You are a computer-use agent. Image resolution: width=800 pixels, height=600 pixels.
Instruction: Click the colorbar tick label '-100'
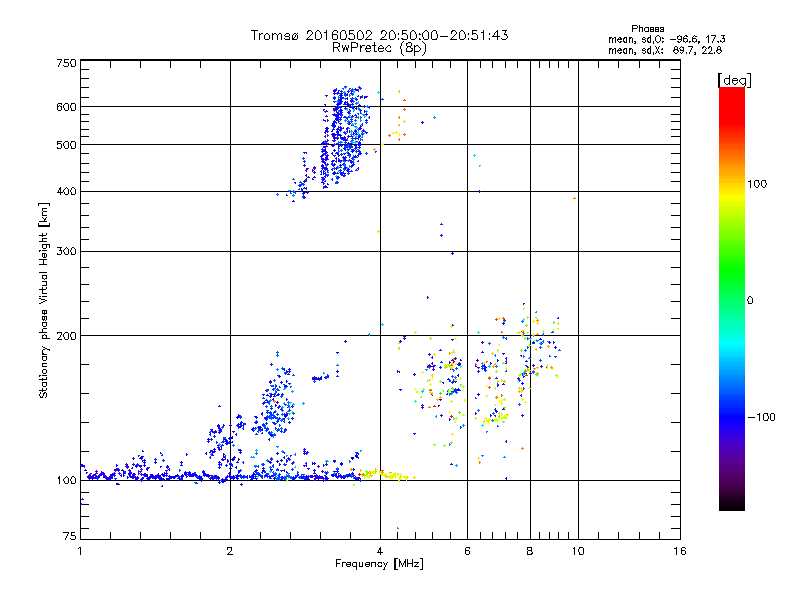pos(761,417)
